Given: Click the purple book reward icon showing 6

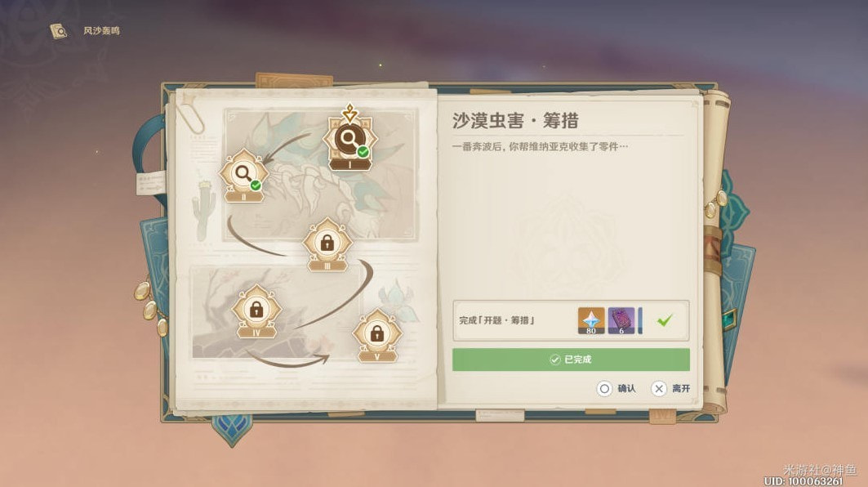Looking at the screenshot, I should coord(621,321).
